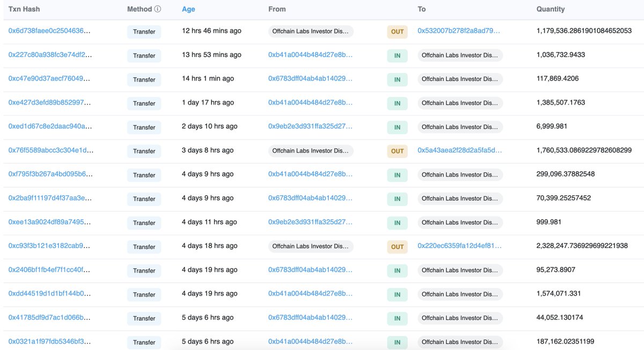
Task: Open transaction hash 0xc47e90d37aecf76049
Action: [49, 78]
